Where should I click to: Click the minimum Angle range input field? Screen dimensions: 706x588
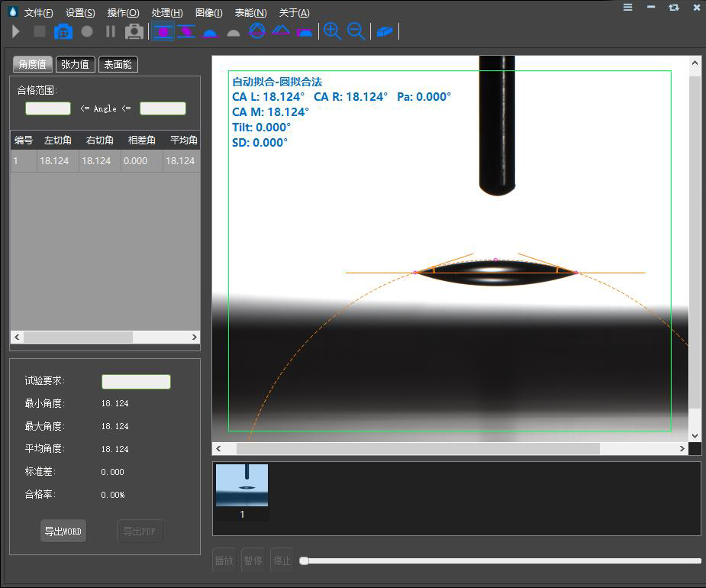point(48,108)
